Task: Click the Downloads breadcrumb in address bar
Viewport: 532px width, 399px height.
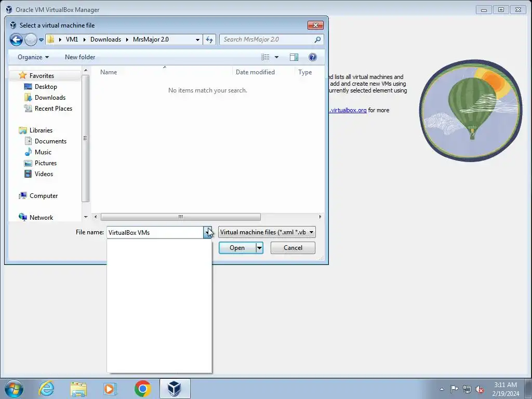Action: coord(105,39)
